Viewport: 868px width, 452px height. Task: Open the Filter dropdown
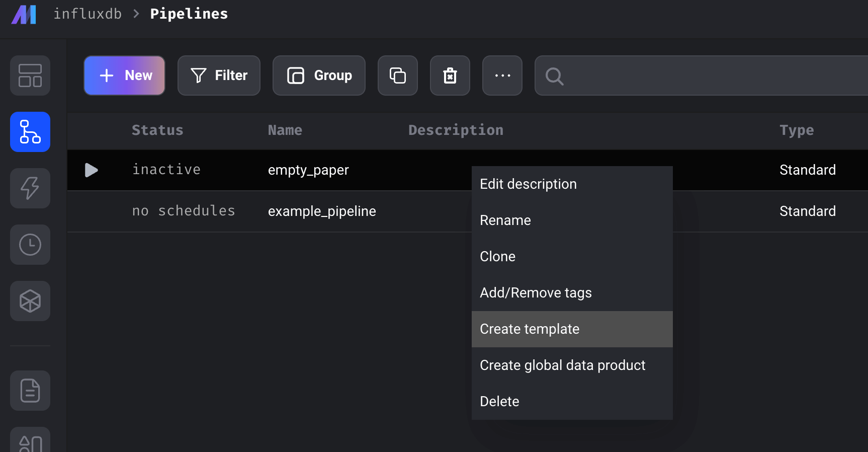click(x=219, y=76)
